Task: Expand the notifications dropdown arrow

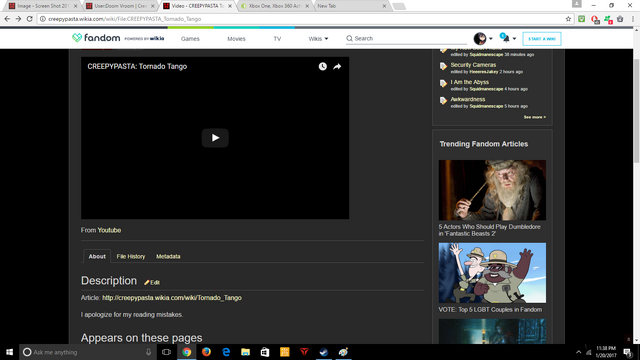Action: [x=514, y=39]
